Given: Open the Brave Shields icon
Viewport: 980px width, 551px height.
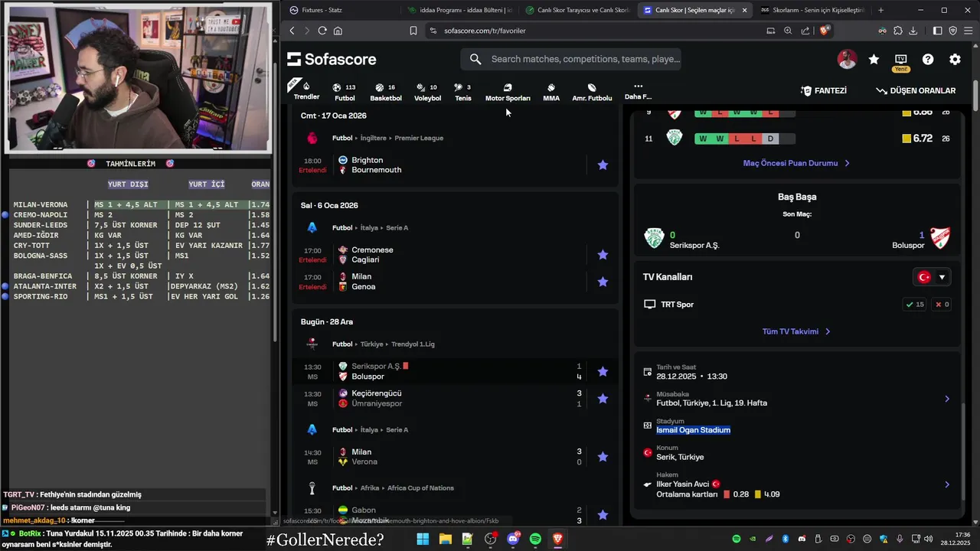Looking at the screenshot, I should tap(825, 31).
